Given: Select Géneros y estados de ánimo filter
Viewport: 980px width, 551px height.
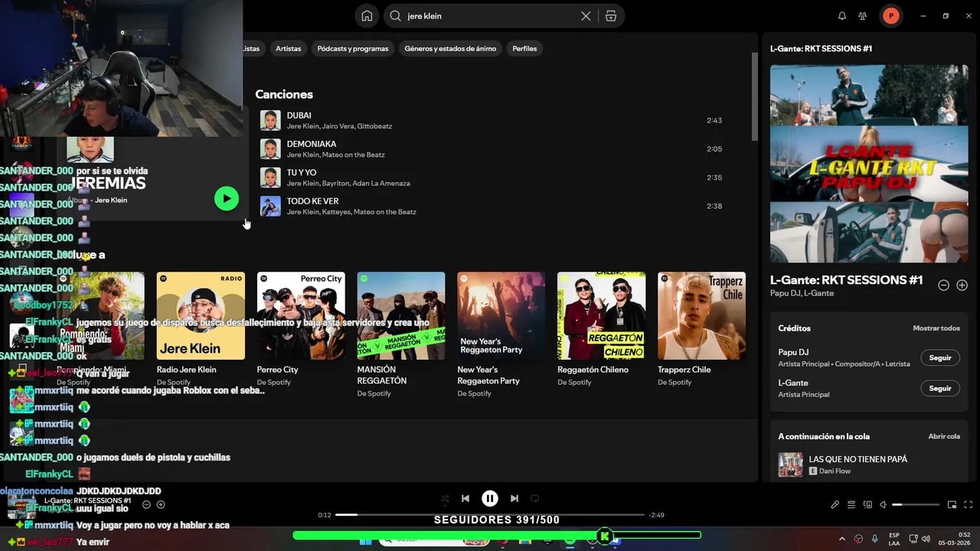Looking at the screenshot, I should 450,48.
